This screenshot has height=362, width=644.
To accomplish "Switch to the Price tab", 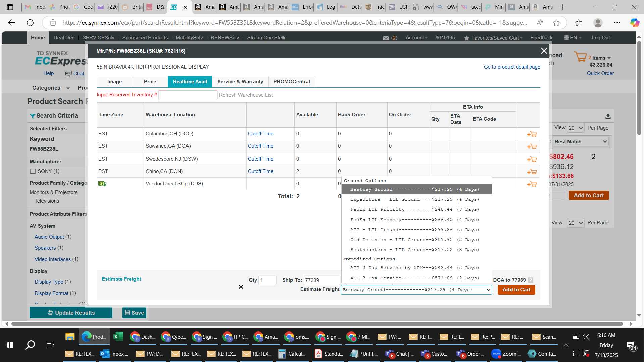I will pos(150,82).
